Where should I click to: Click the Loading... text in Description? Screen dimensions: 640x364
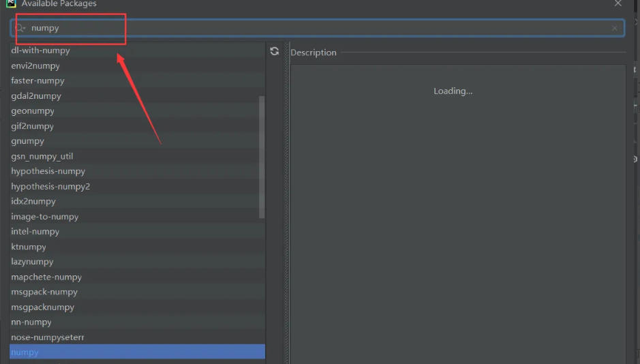tap(453, 91)
